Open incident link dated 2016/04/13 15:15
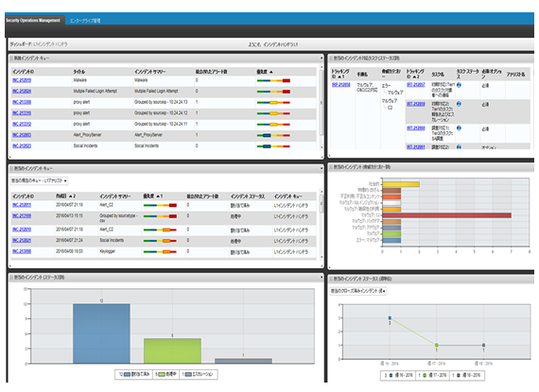This screenshot has width=539, height=392. [22, 216]
